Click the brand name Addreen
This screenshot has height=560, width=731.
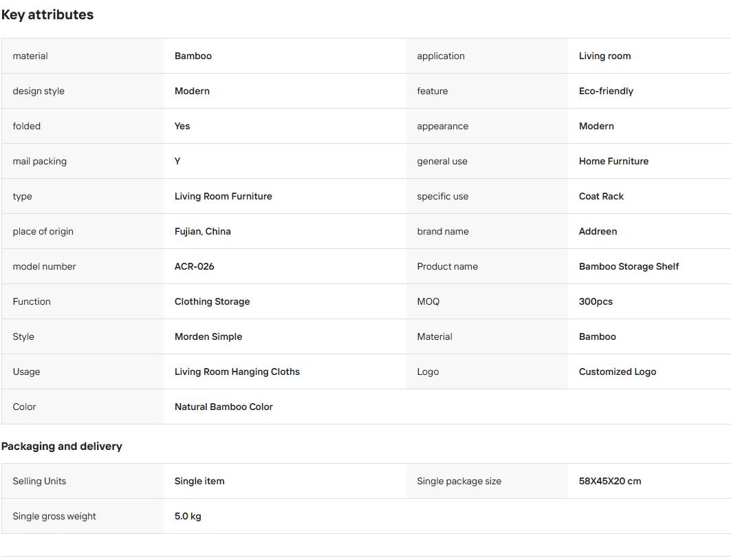click(x=598, y=231)
